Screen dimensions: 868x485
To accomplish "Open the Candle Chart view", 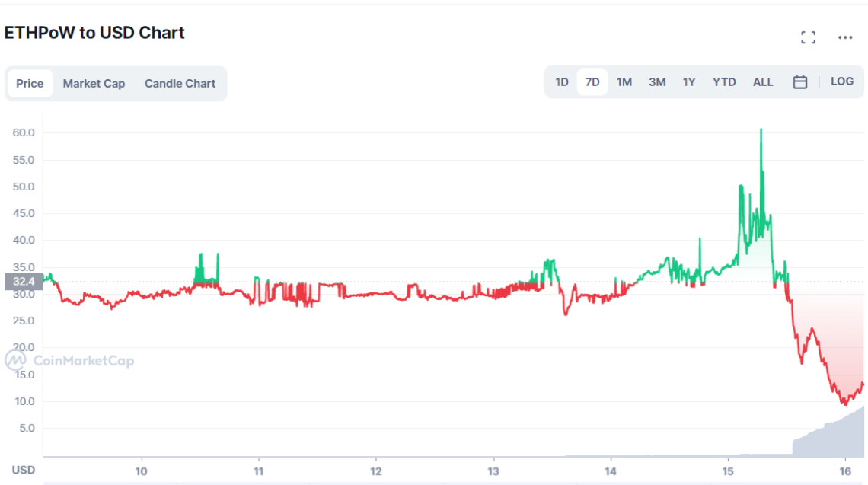I will 180,84.
